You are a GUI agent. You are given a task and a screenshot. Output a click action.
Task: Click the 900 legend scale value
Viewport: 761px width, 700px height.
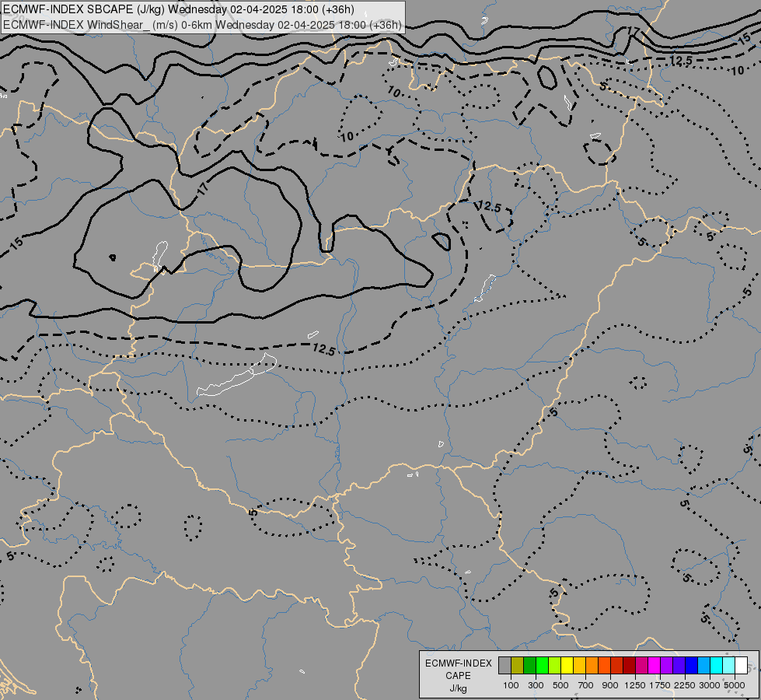click(x=610, y=685)
